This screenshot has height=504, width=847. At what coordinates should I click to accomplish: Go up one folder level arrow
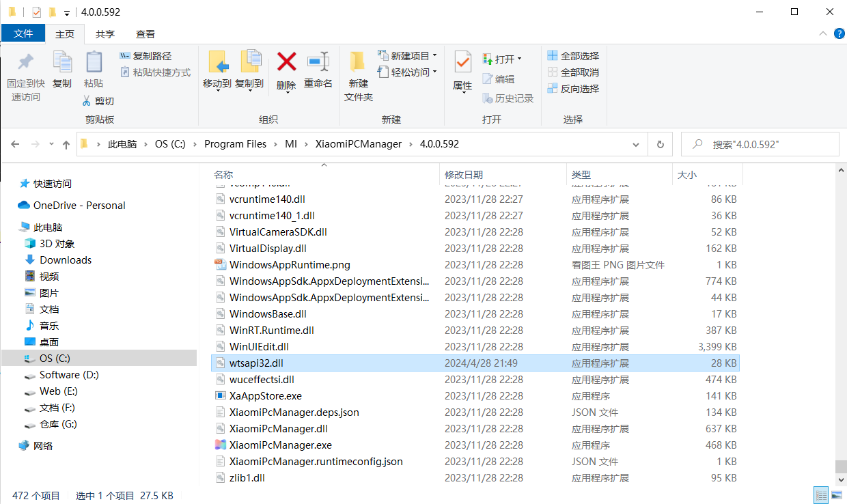[x=66, y=144]
